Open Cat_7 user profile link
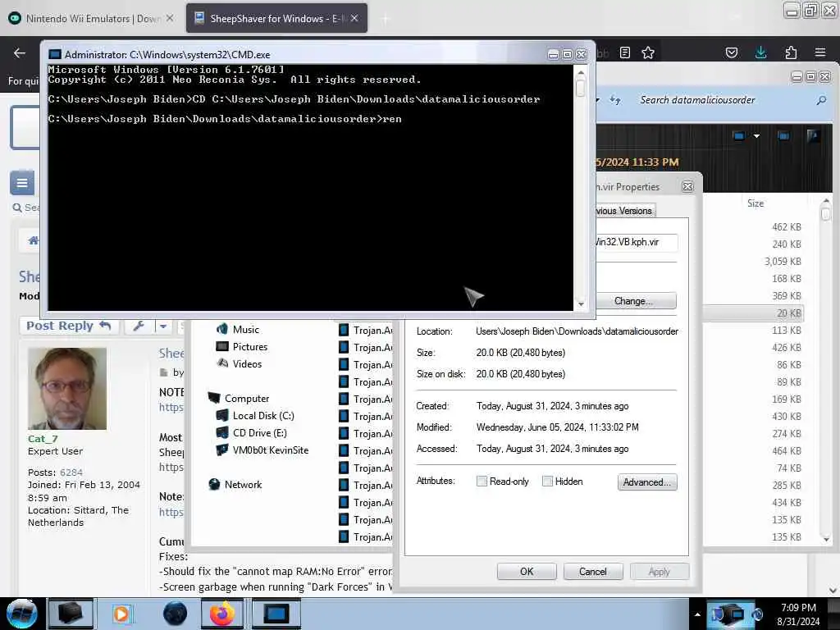Image resolution: width=840 pixels, height=630 pixels. coord(43,439)
